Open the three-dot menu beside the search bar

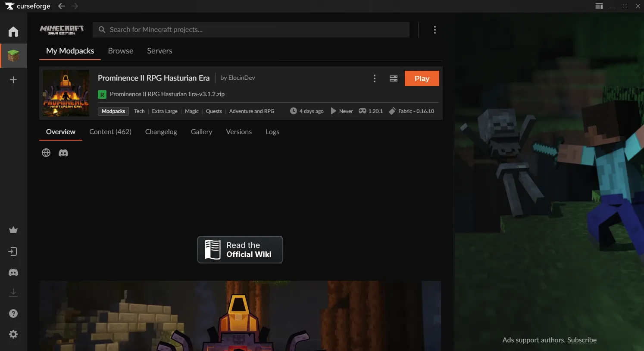click(x=435, y=29)
